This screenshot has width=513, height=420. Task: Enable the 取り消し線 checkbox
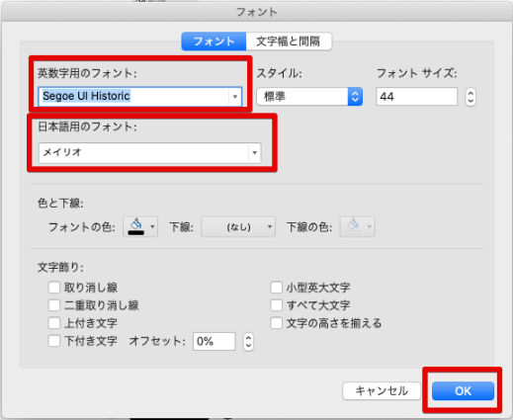pos(54,288)
